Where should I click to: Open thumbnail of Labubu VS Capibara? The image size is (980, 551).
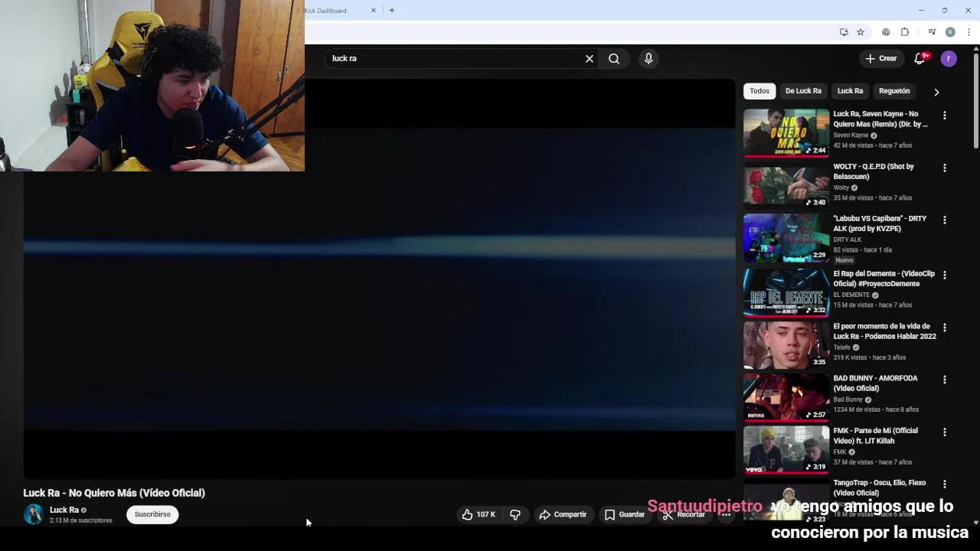click(786, 238)
